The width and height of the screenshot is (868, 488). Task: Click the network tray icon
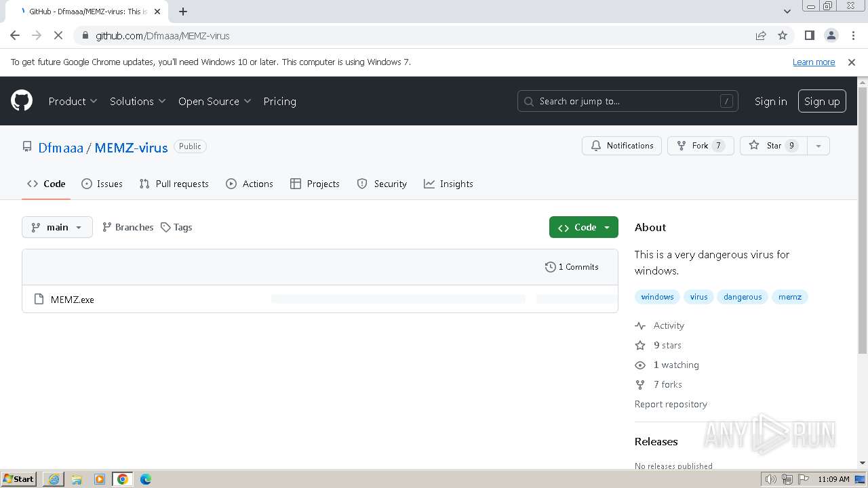click(787, 479)
